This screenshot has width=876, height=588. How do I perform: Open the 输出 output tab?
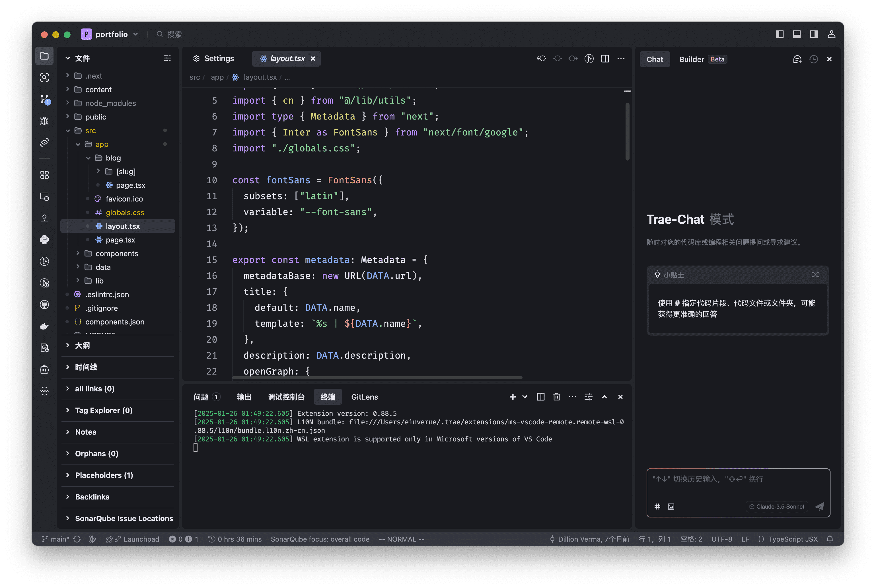pos(244,397)
